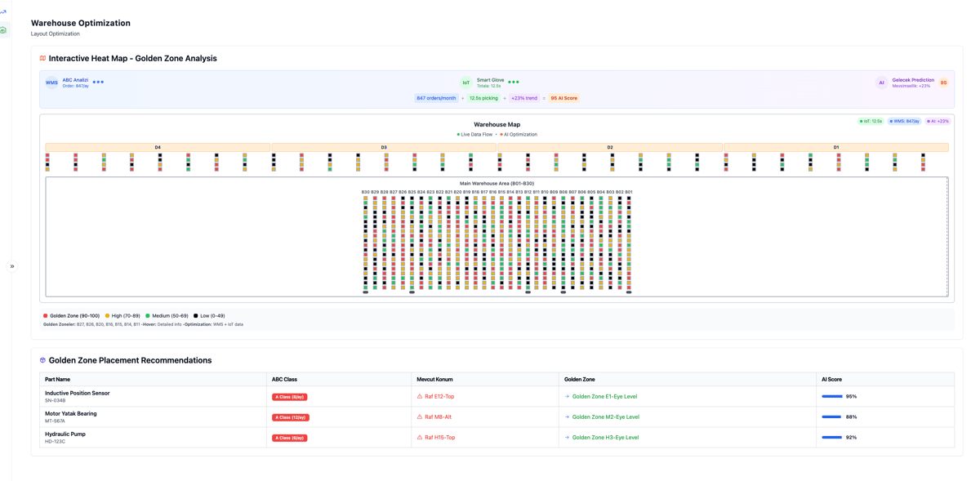Click the black Low legend swatch
The image size is (980, 481).
click(196, 316)
